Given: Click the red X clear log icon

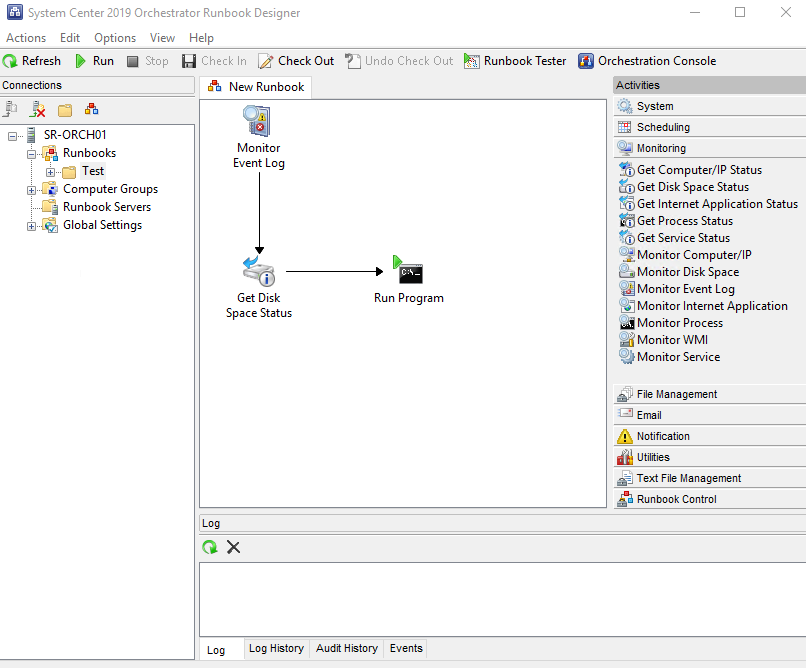Looking at the screenshot, I should 233,547.
